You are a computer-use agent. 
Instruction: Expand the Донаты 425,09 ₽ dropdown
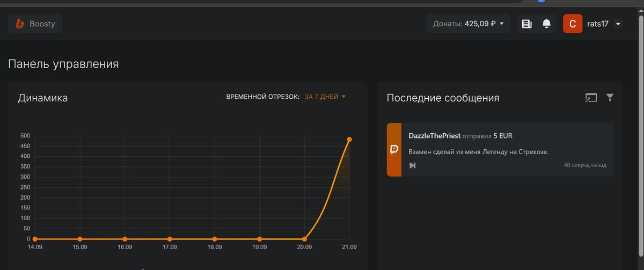click(x=468, y=24)
